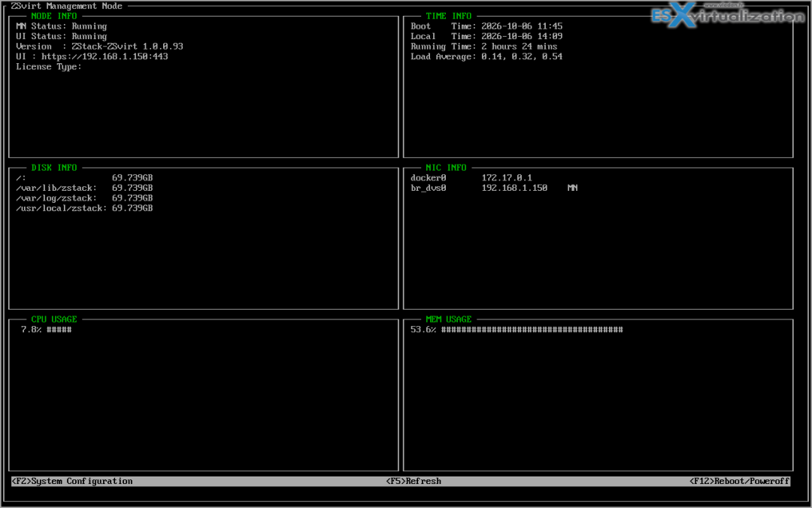Click the License Type label
Screen dimensions: 812x508
[x=49, y=67]
